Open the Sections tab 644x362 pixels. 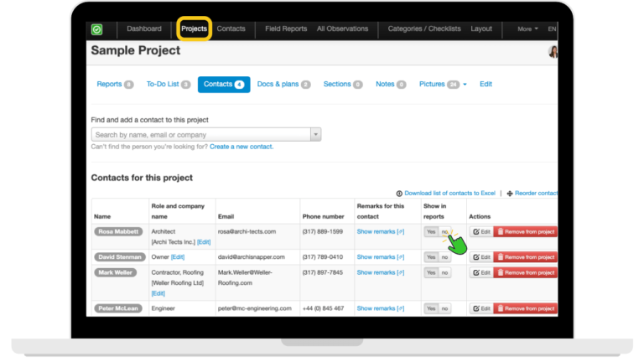coord(342,84)
